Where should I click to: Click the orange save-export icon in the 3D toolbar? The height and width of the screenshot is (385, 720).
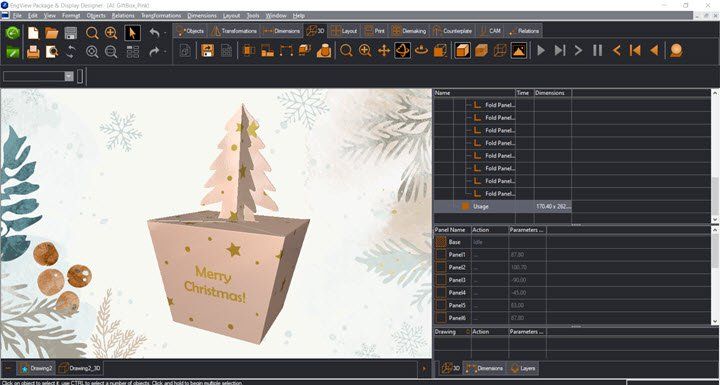point(208,50)
